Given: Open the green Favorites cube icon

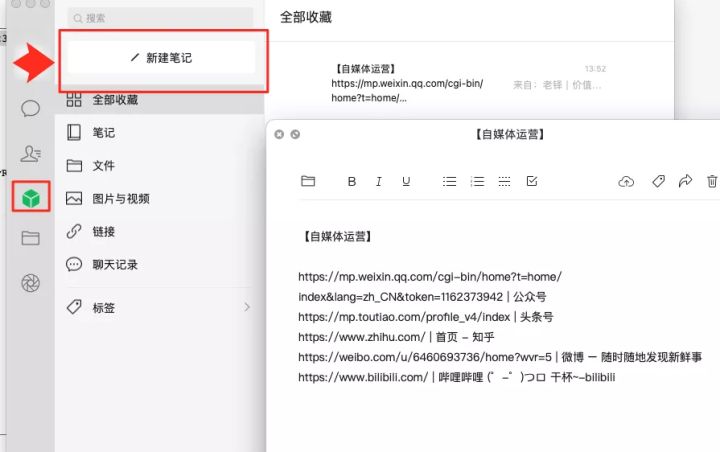Looking at the screenshot, I should (x=31, y=198).
